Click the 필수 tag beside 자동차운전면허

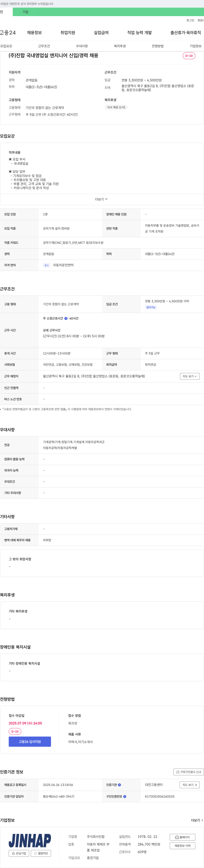click(47, 265)
